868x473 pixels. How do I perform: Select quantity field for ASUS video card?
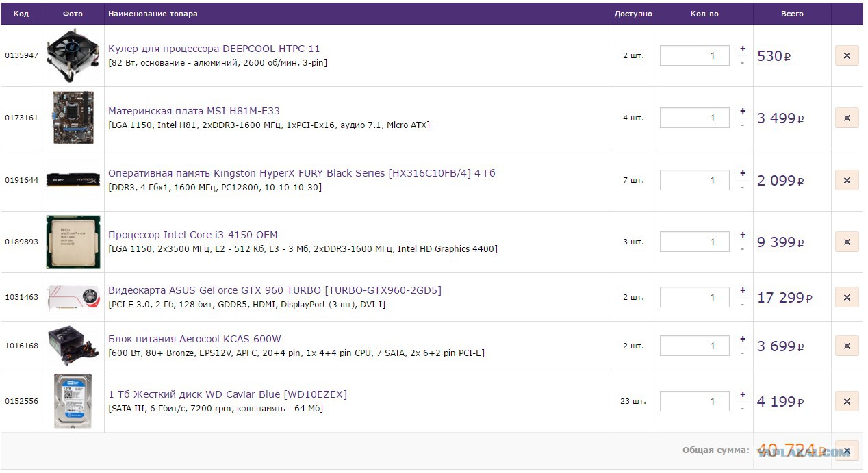[x=694, y=297]
